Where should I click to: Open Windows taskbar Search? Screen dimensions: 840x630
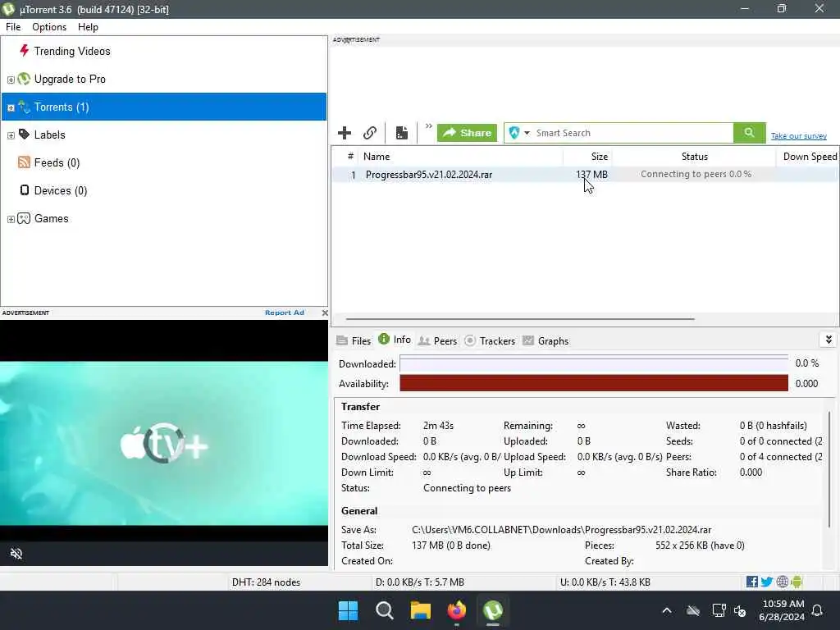point(385,610)
